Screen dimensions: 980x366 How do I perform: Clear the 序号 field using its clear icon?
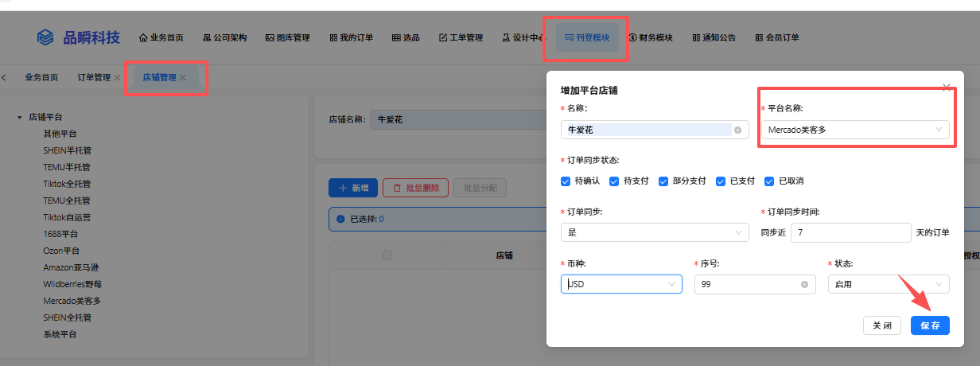pos(804,284)
